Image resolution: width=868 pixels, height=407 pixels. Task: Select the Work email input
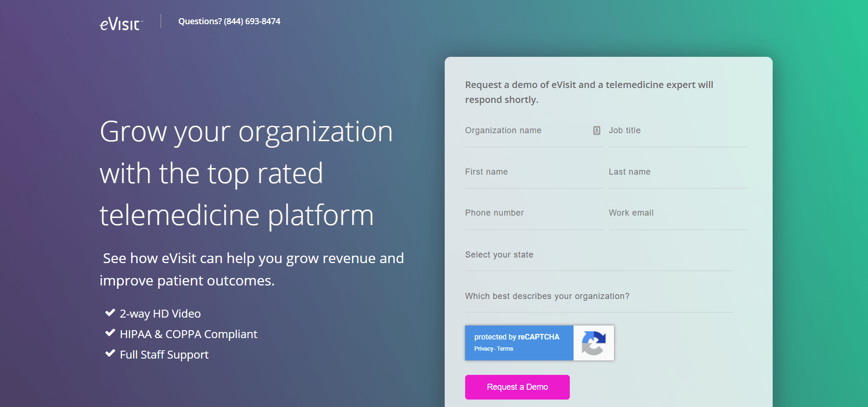pos(678,213)
